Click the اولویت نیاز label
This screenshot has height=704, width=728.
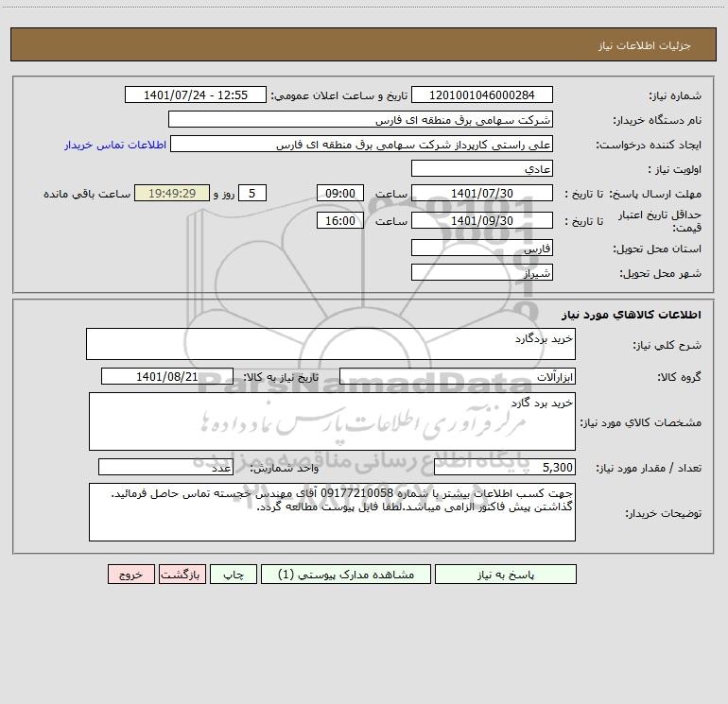tap(675, 170)
